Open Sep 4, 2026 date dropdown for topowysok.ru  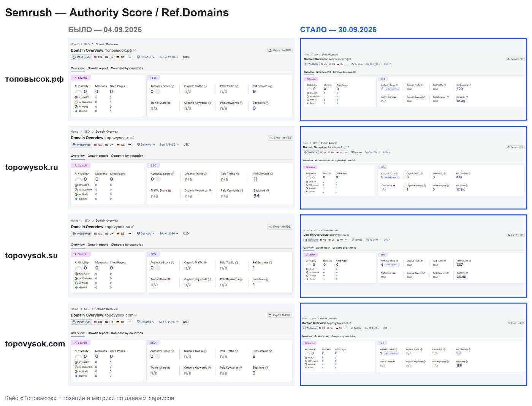(x=169, y=145)
